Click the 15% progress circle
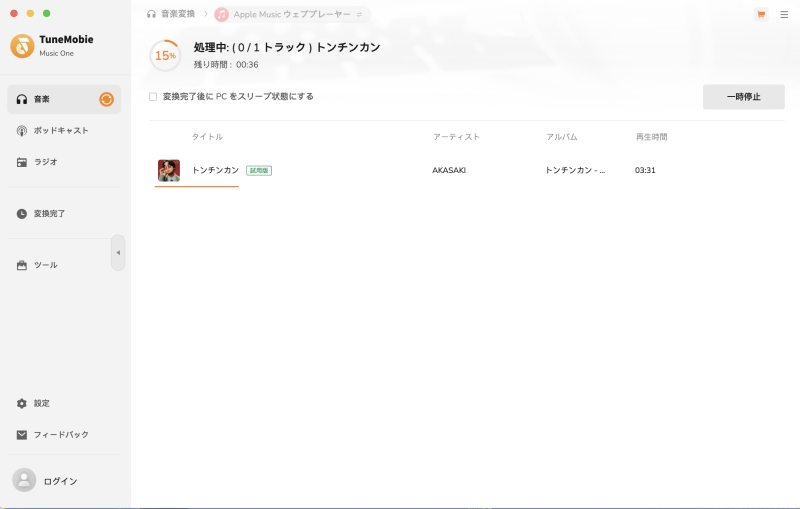Viewport: 800px width, 509px height. pyautogui.click(x=165, y=55)
